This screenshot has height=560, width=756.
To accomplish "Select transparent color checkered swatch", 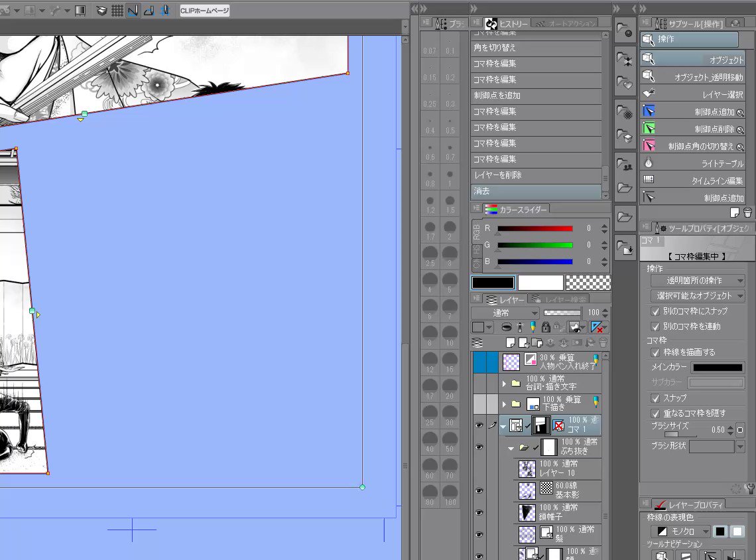I will click(588, 283).
